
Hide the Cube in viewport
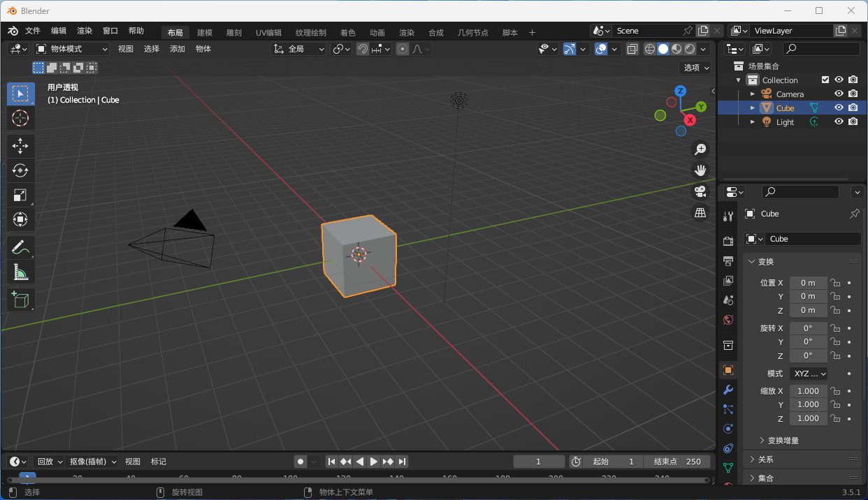coord(839,108)
